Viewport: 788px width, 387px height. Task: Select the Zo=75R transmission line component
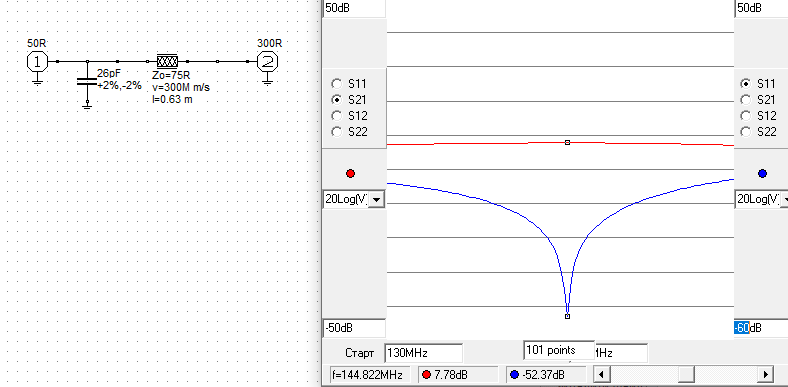[x=167, y=61]
